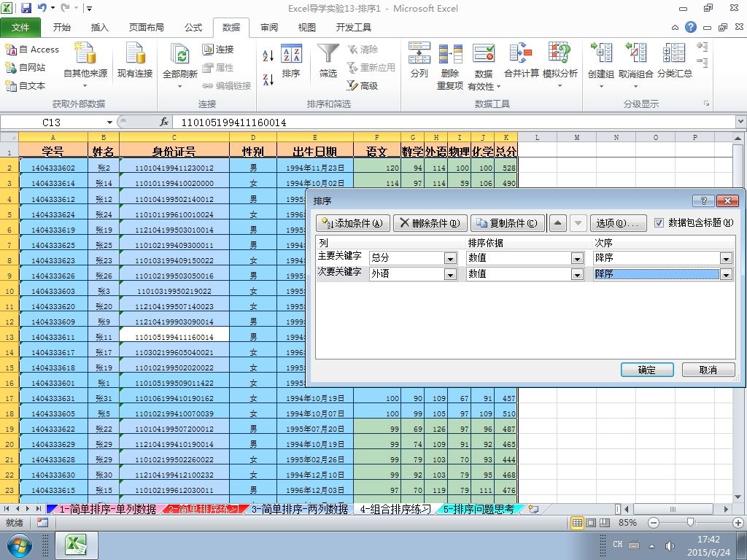This screenshot has height=560, width=747.
Task: Open 现有连接 existing connections
Action: pyautogui.click(x=135, y=60)
